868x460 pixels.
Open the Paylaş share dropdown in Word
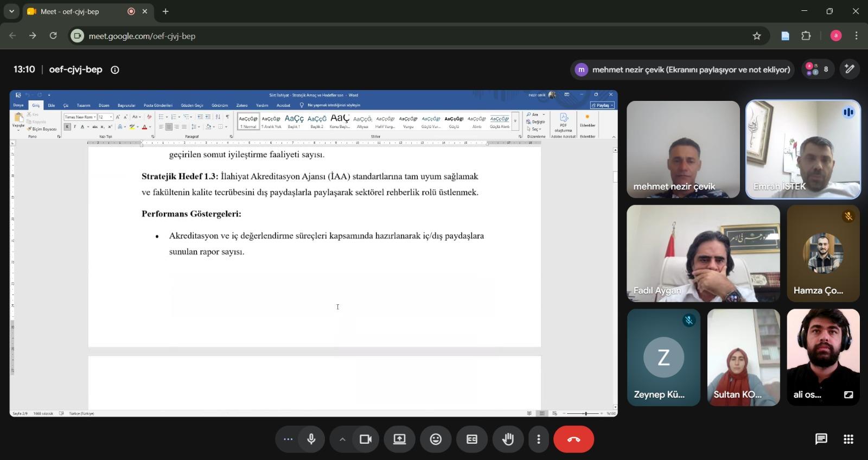click(603, 105)
